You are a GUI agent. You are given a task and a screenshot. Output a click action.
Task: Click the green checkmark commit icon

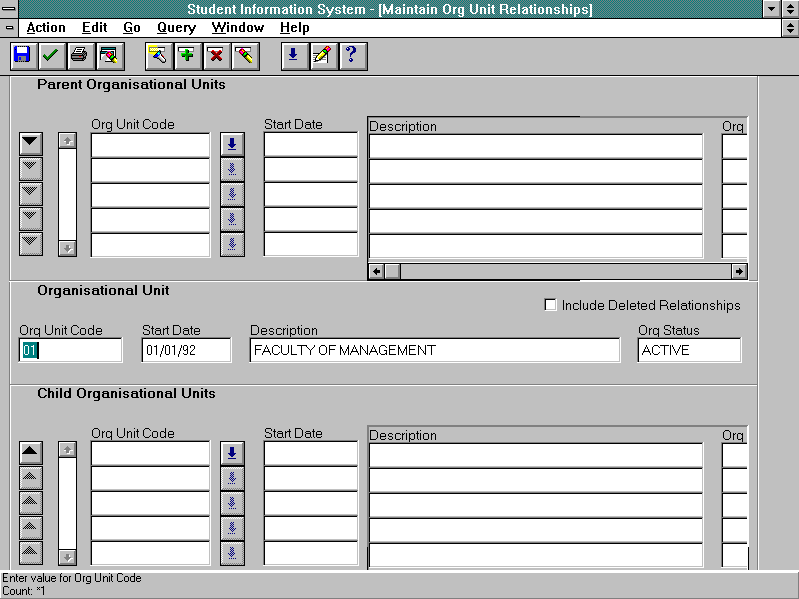coord(50,56)
